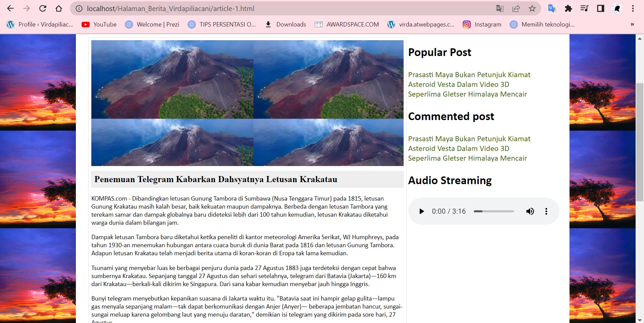Share this page via share icon
This screenshot has height=323, width=644.
pyautogui.click(x=516, y=8)
